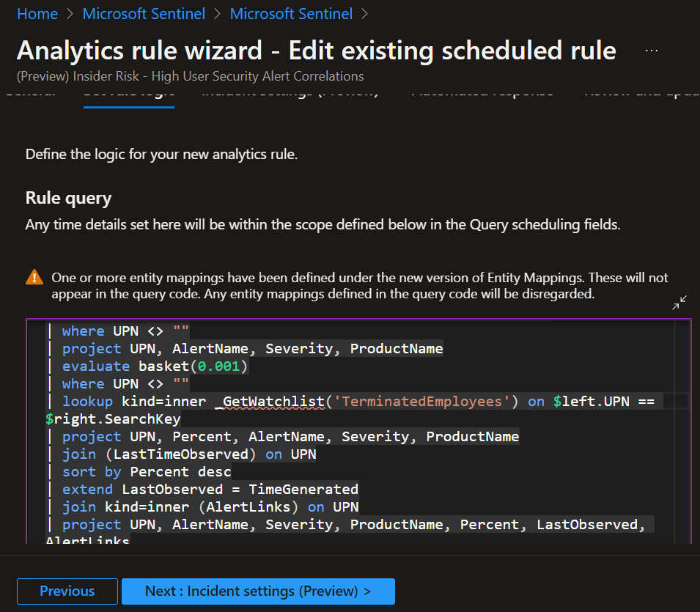Click '$right.SearchKey' in the query
Screen dimensions: 700x612
click(x=113, y=419)
